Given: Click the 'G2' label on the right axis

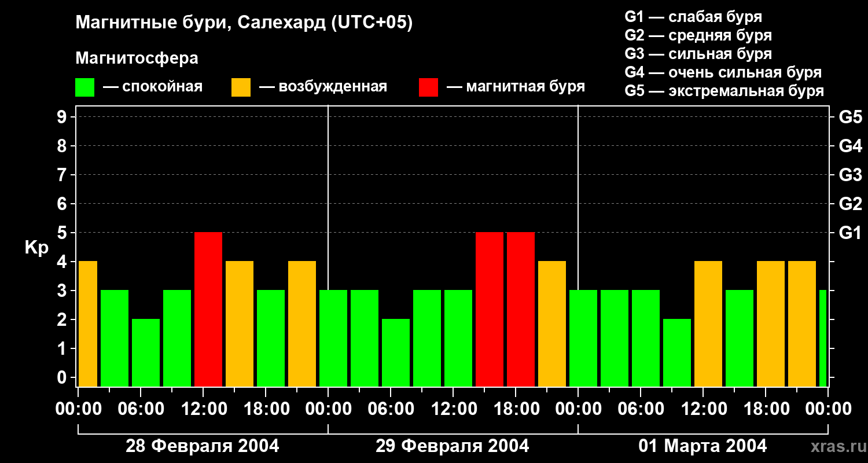Looking at the screenshot, I should (850, 204).
